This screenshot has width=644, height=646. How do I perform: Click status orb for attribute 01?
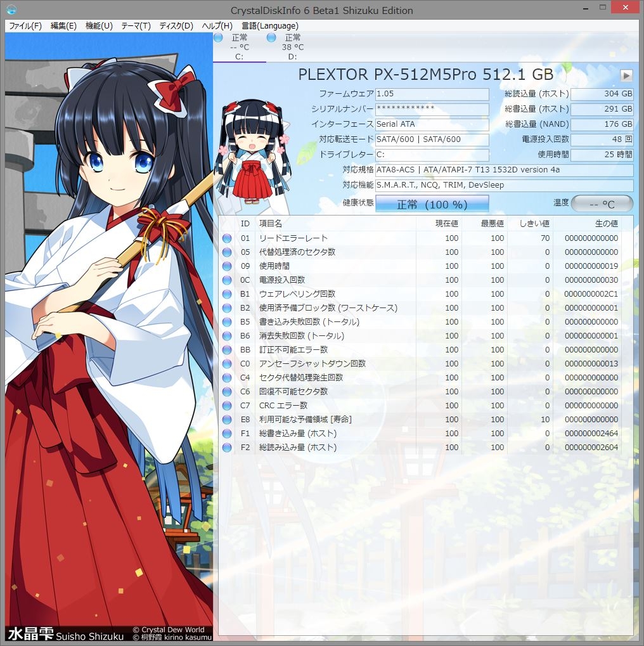pos(227,238)
